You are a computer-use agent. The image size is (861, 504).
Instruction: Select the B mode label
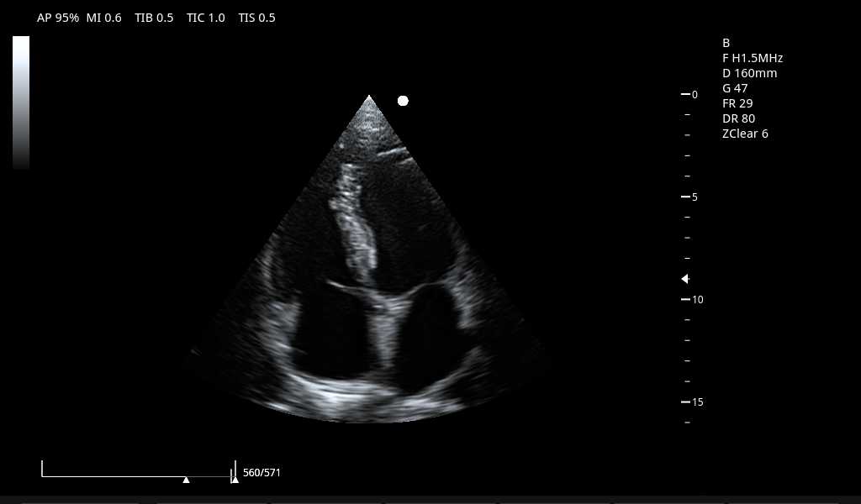pos(726,43)
